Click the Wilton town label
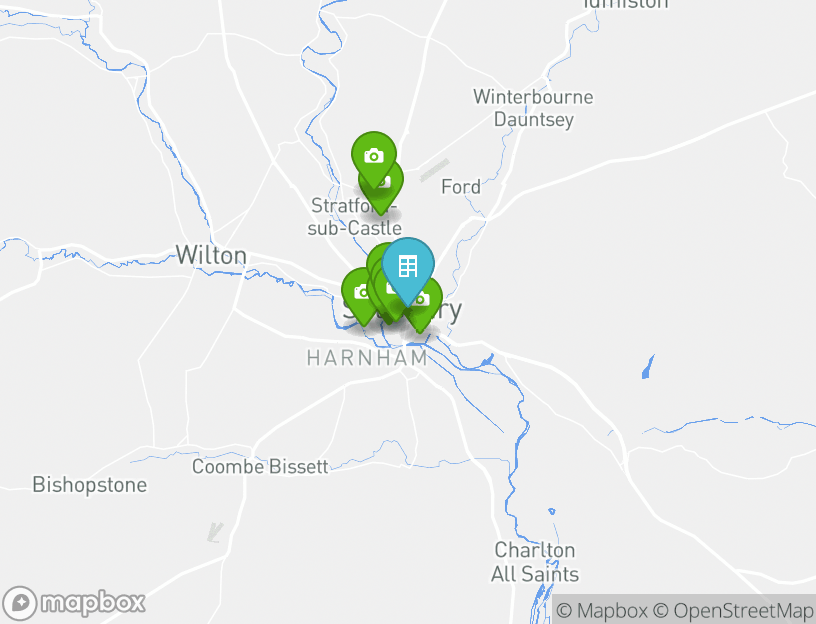The width and height of the screenshot is (816, 624). 211,255
